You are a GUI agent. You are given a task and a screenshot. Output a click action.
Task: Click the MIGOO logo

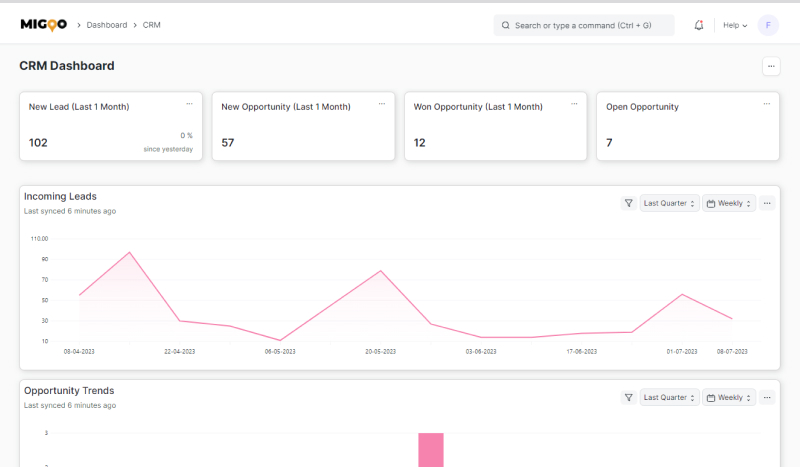tap(43, 25)
